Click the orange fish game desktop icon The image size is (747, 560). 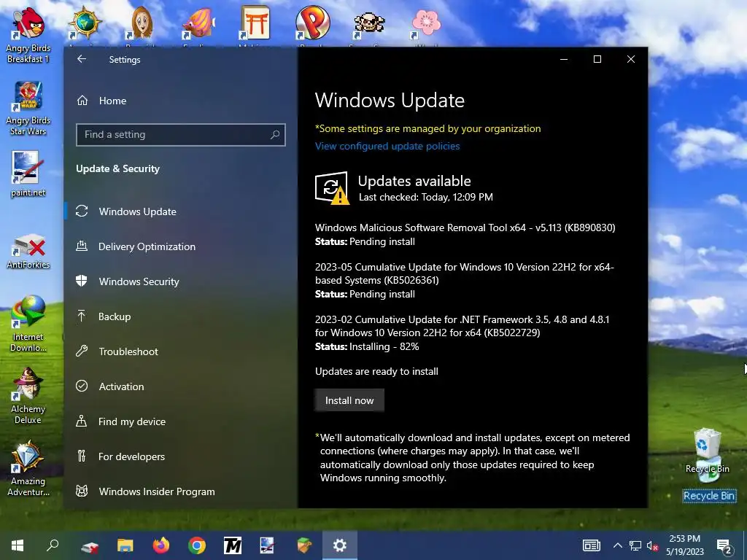pyautogui.click(x=198, y=23)
